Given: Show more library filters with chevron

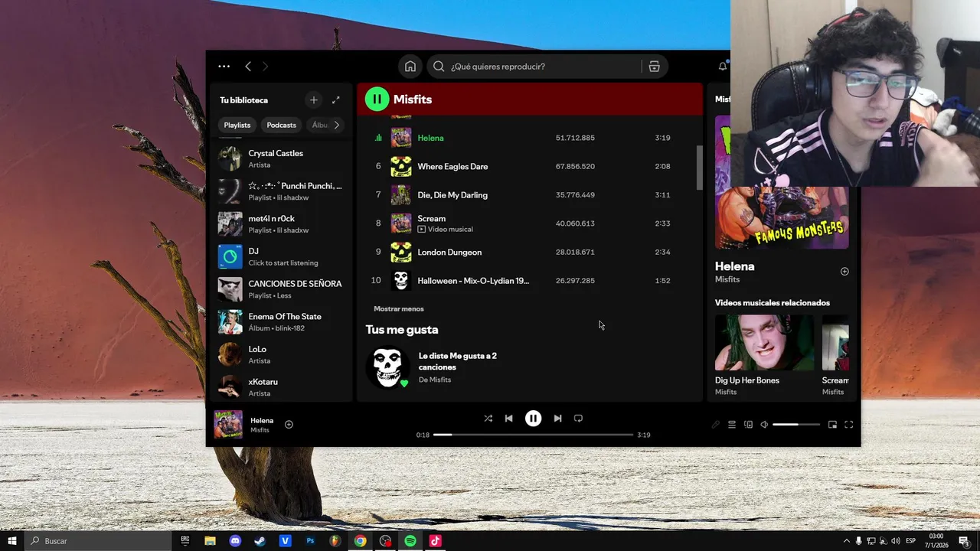Looking at the screenshot, I should (x=336, y=125).
